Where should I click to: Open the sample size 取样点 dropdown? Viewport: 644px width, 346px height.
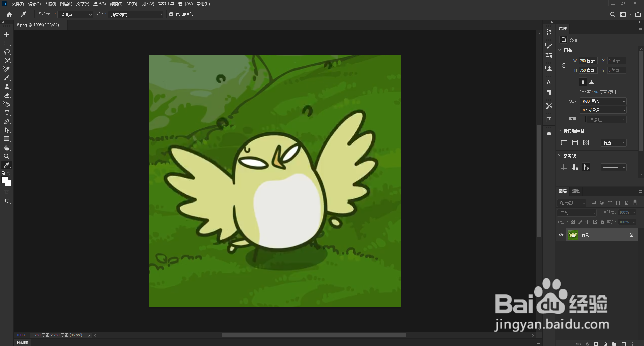click(75, 15)
